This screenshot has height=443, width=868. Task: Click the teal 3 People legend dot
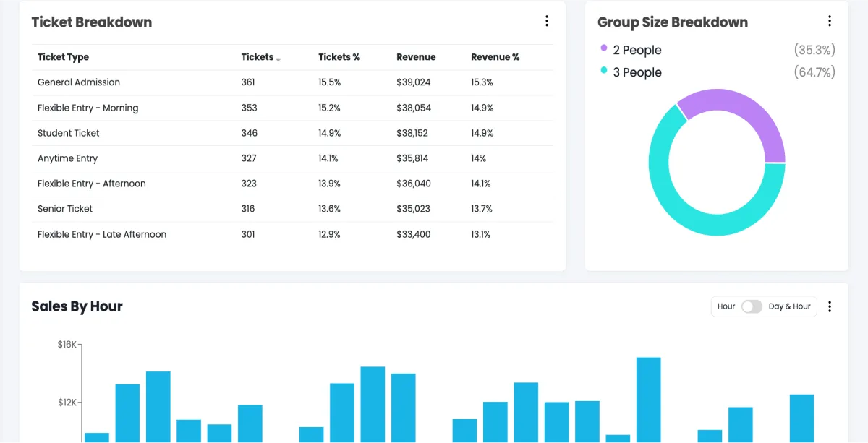point(604,70)
